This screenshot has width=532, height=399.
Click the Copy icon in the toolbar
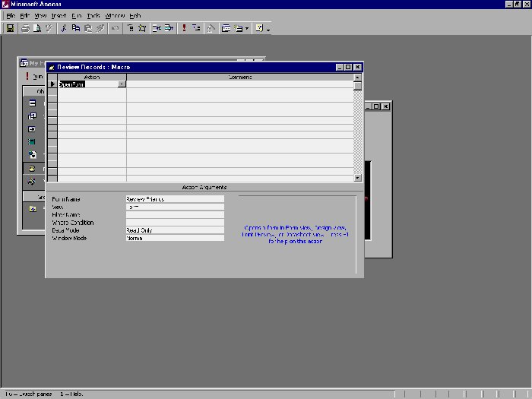[76, 28]
